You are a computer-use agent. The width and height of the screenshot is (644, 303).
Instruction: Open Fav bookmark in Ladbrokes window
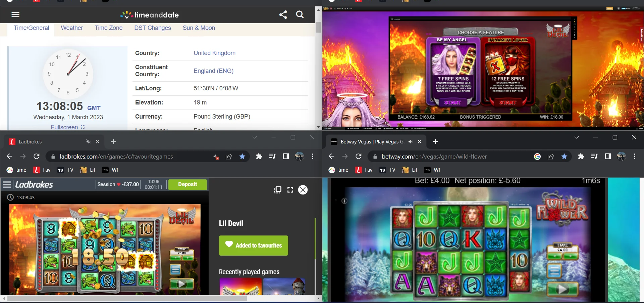point(42,170)
